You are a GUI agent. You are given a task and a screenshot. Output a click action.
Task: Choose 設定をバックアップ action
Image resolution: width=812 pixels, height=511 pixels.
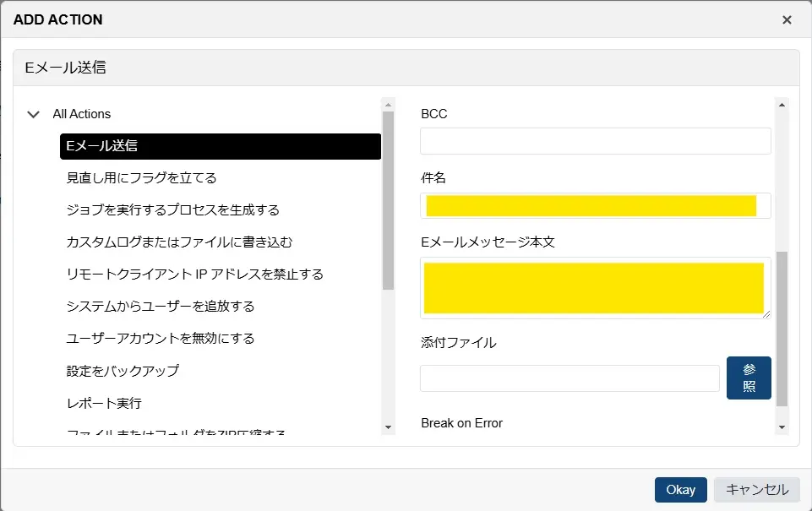pyautogui.click(x=123, y=371)
